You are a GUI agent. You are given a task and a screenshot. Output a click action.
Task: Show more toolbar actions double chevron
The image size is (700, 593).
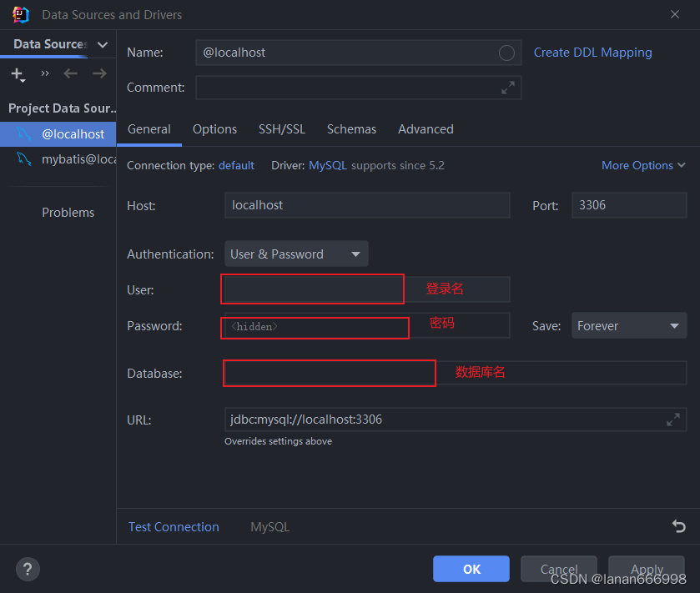pos(45,73)
